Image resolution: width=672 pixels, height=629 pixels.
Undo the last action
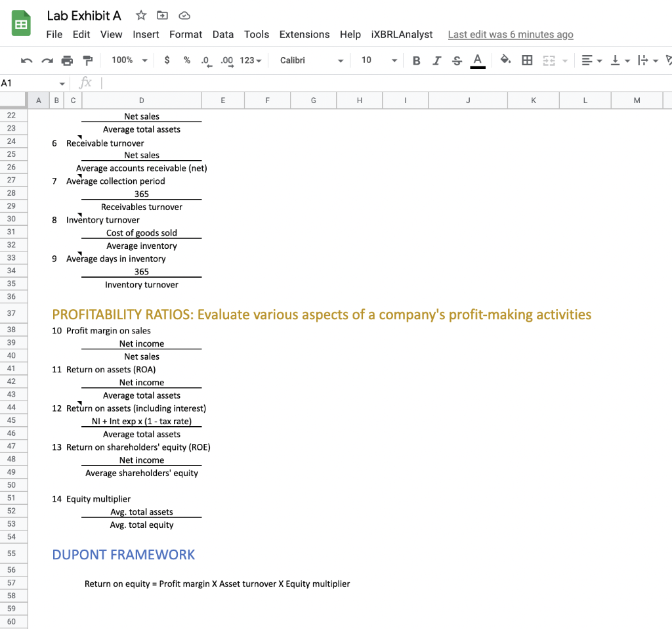point(26,60)
